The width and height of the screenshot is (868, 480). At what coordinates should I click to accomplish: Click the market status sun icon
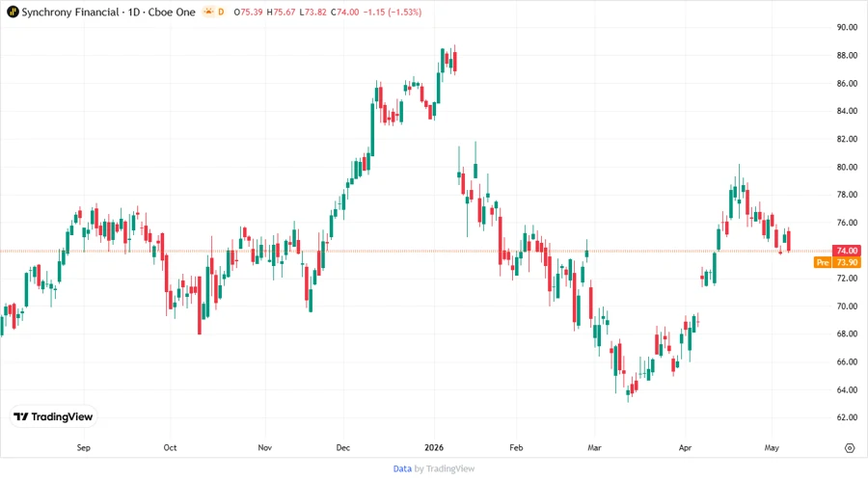tap(208, 12)
